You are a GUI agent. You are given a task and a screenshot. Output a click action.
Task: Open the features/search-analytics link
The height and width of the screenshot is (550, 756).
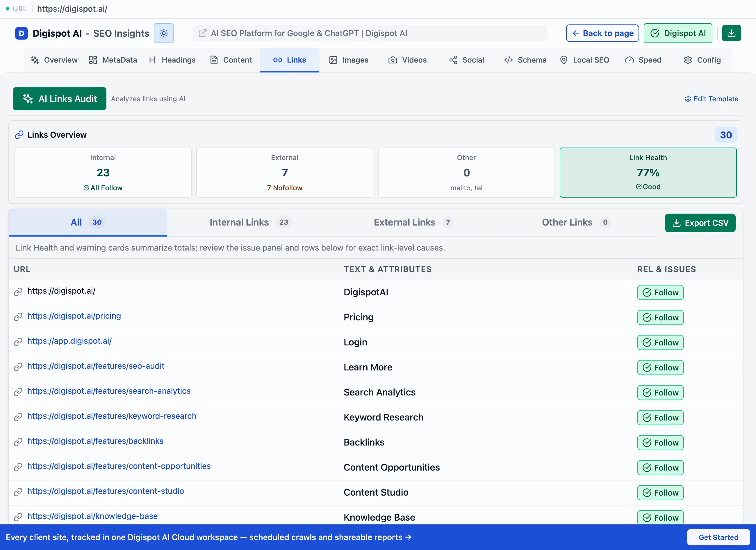pos(109,391)
